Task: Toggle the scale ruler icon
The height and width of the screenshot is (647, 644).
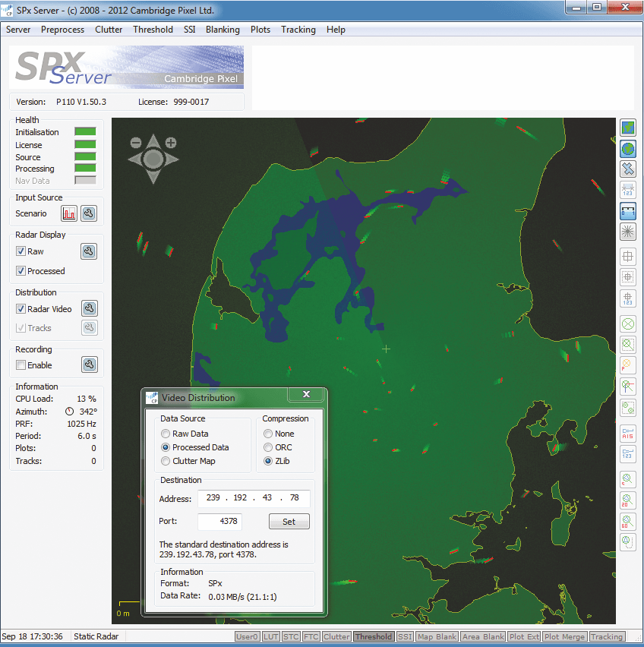Action: click(x=628, y=210)
